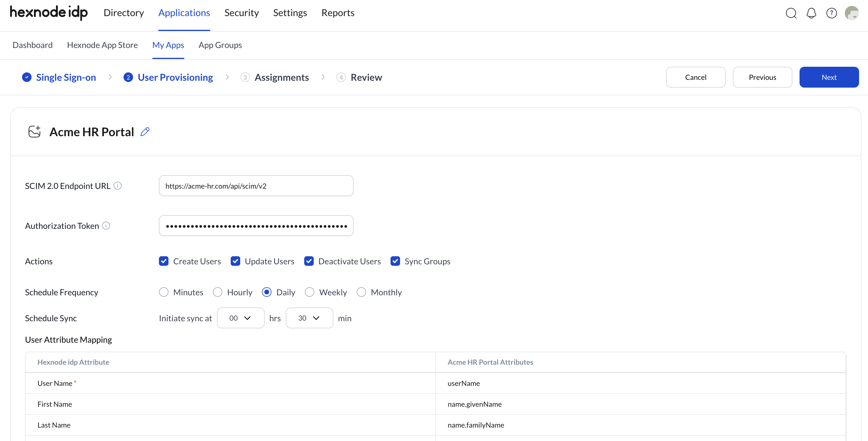The height and width of the screenshot is (441, 868).
Task: Open Applications menu
Action: coord(184,13)
